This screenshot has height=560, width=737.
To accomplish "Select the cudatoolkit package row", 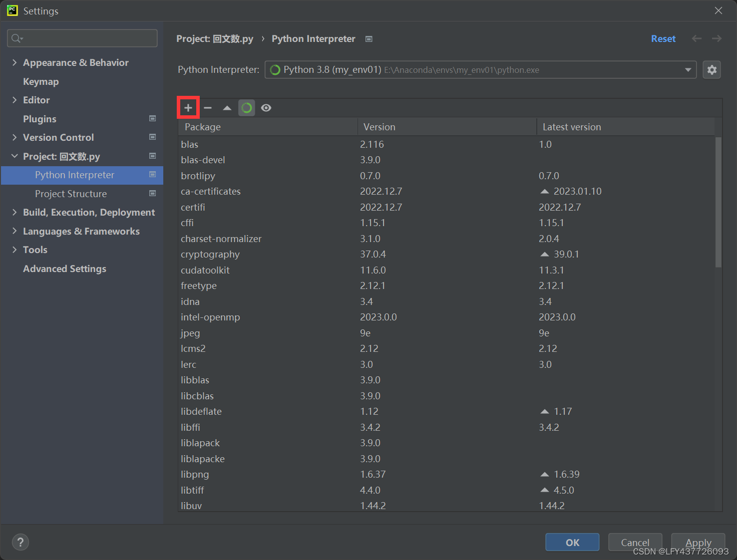I will [x=446, y=270].
